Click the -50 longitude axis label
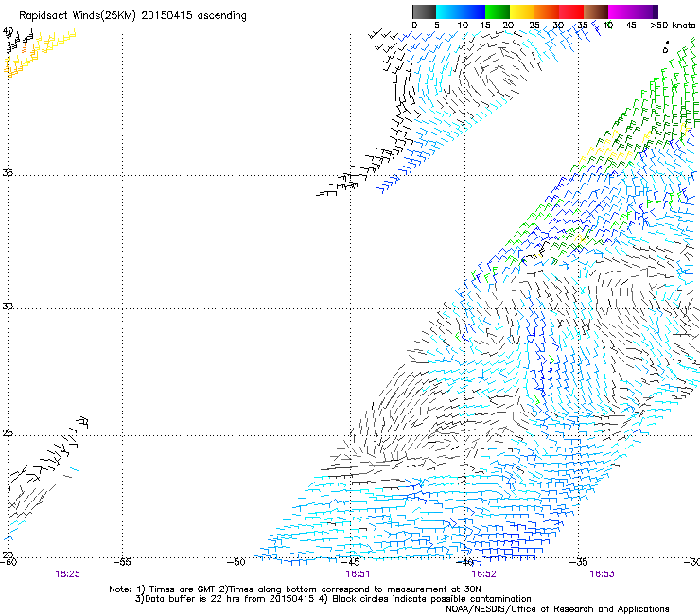 point(236,562)
